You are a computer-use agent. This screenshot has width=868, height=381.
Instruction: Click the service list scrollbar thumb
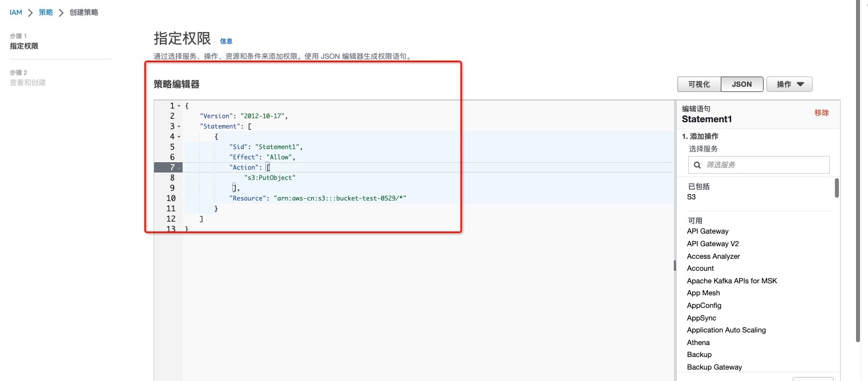point(837,188)
